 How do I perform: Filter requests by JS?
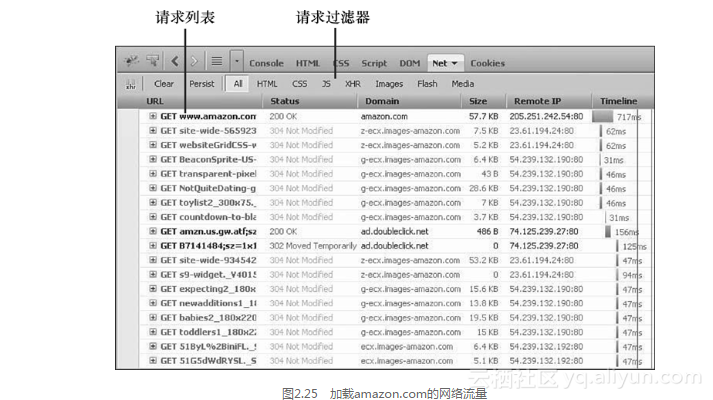(326, 84)
